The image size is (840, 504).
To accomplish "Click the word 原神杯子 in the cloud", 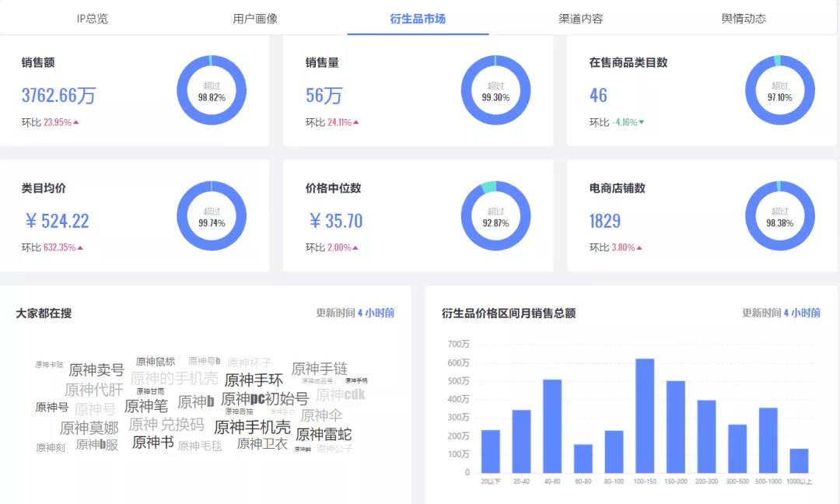I will coord(249,362).
